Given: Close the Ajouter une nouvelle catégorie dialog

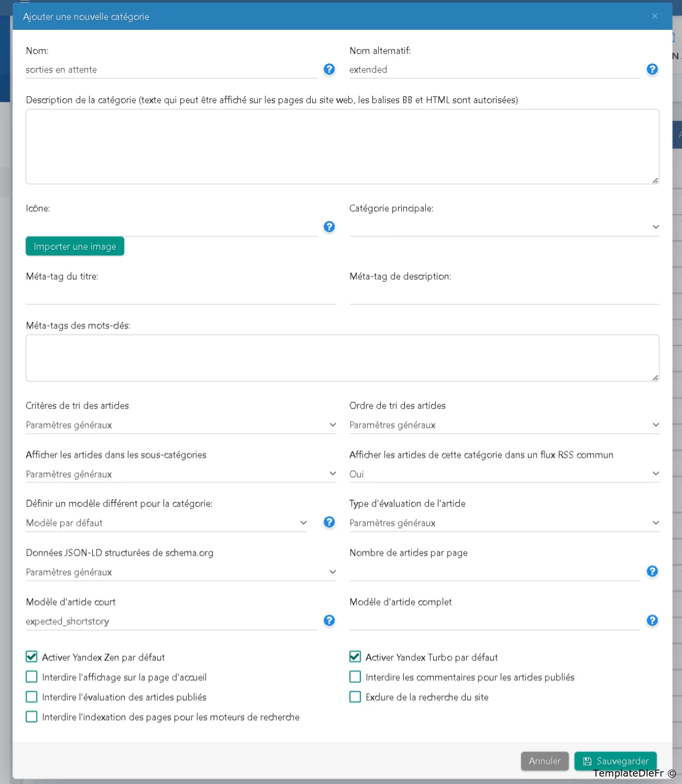Looking at the screenshot, I should click(655, 16).
